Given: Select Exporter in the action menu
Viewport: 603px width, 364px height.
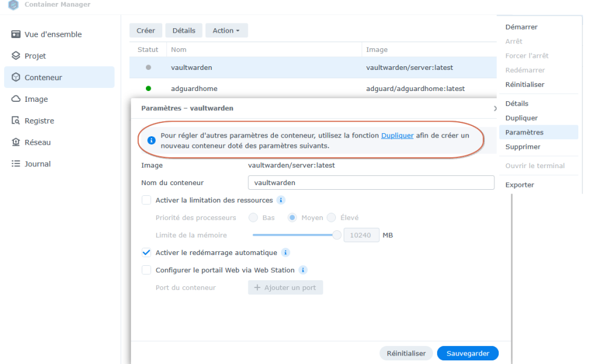Looking at the screenshot, I should click(x=520, y=184).
